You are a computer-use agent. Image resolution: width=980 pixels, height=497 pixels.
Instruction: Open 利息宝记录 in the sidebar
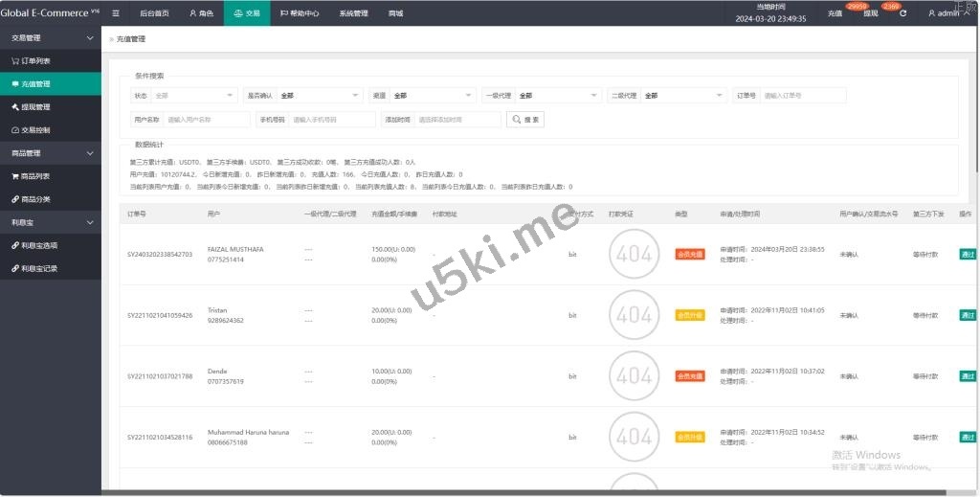click(x=39, y=268)
